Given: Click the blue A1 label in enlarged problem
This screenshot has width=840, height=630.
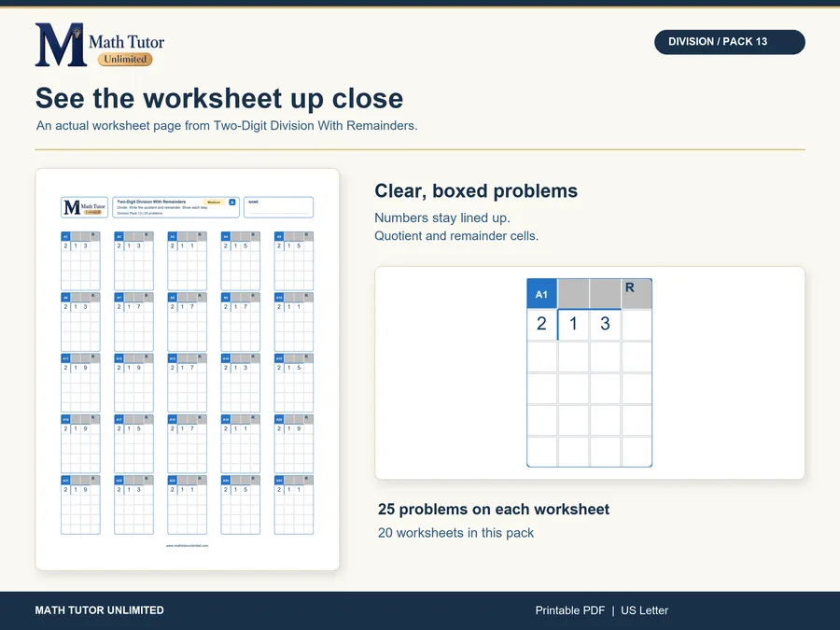Looking at the screenshot, I should click(x=541, y=294).
